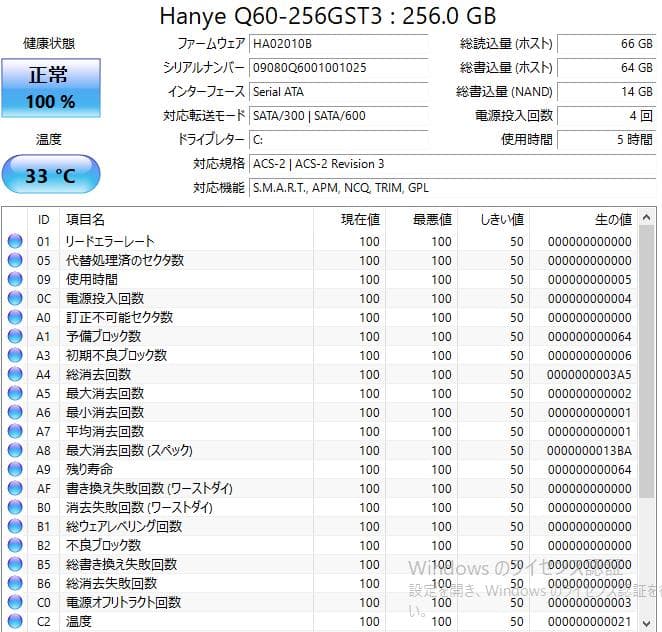Viewport: 662px width, 632px height.
Task: Click the drive letter field C:
Action: [339, 140]
